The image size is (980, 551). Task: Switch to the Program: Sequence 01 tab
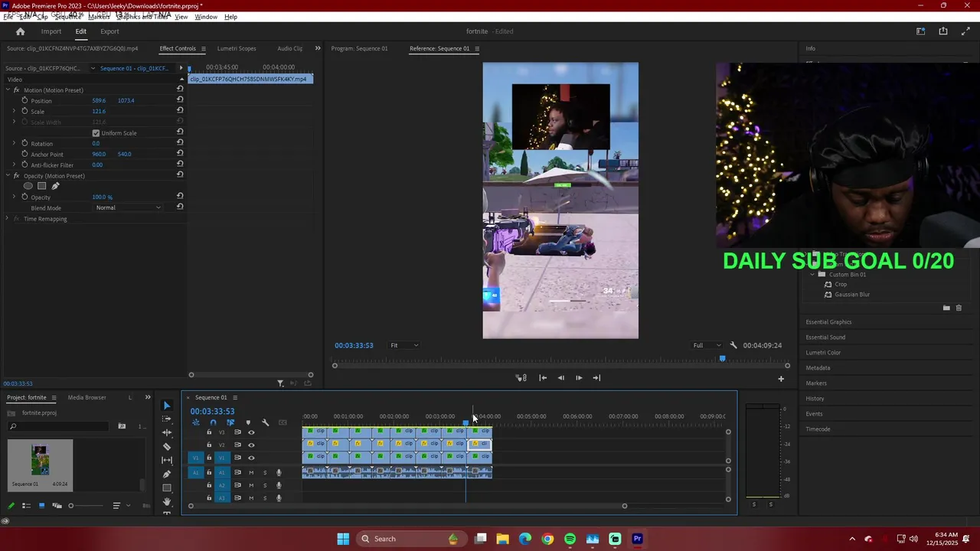[x=359, y=48]
